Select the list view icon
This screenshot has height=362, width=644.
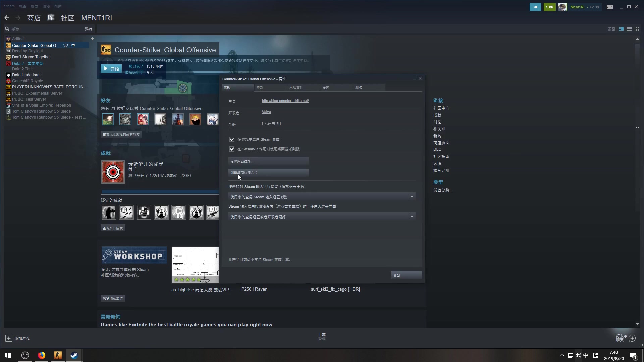click(x=629, y=29)
